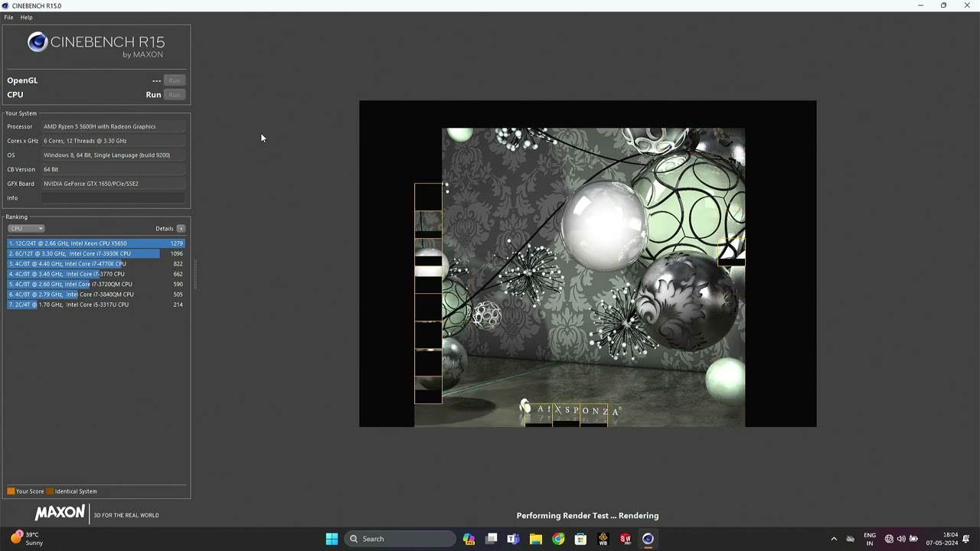Click the network globe tray icon

coord(889,539)
